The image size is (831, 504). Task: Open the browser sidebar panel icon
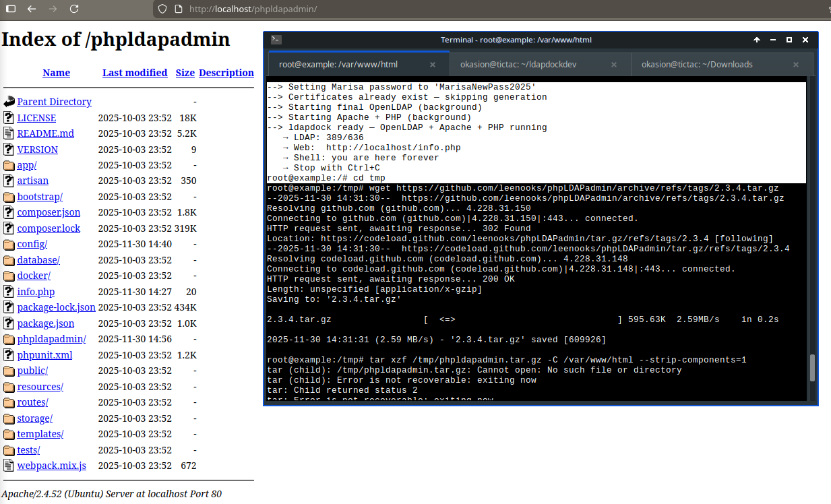(11, 9)
